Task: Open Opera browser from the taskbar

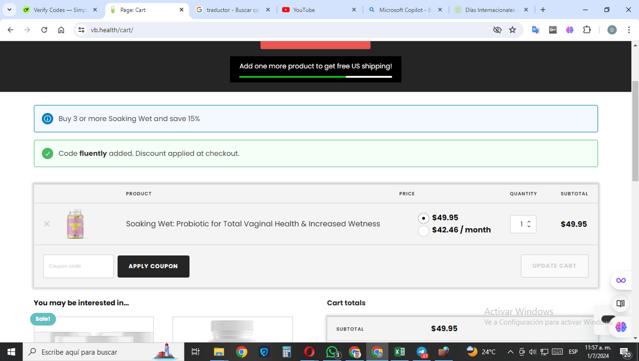Action: click(309, 352)
